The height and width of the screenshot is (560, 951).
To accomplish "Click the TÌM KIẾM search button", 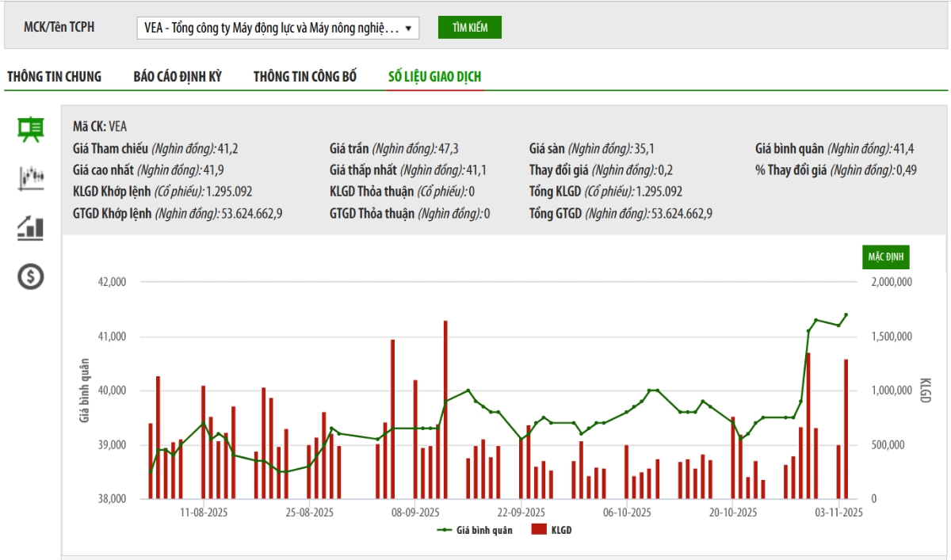I will click(x=469, y=28).
